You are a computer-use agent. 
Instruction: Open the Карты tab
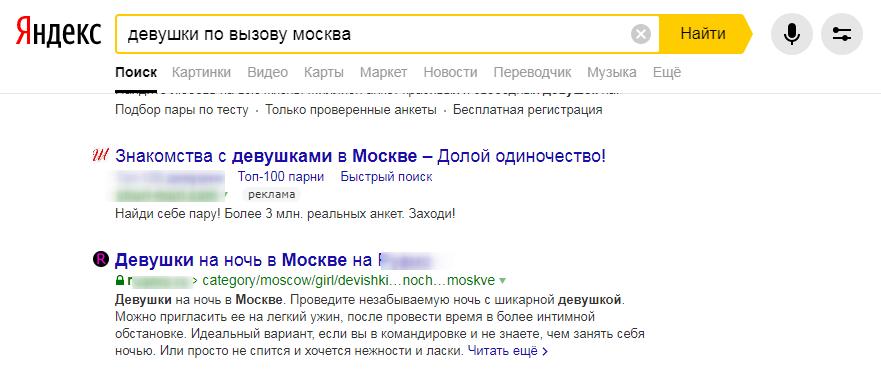tap(324, 72)
